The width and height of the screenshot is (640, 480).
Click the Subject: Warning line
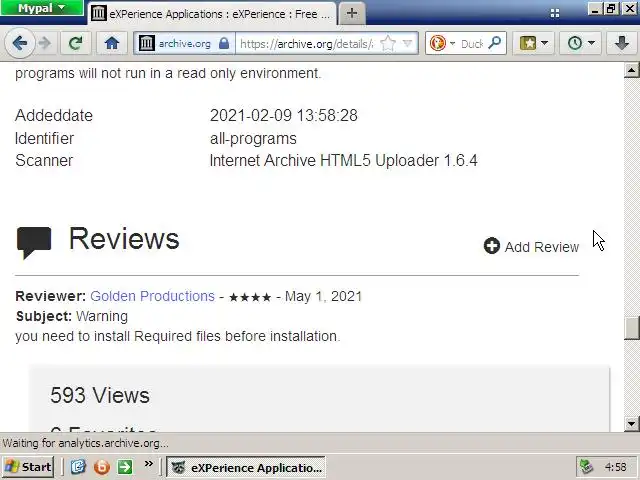pos(72,316)
